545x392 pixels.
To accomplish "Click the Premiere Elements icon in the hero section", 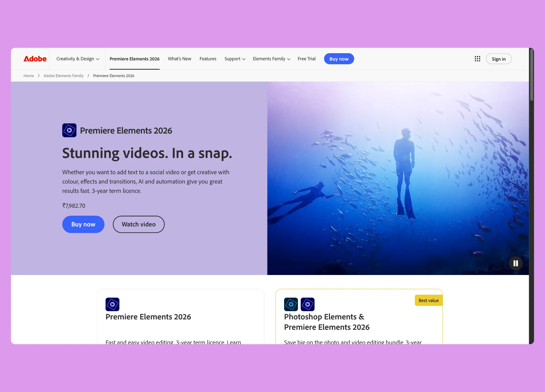I will click(x=69, y=130).
